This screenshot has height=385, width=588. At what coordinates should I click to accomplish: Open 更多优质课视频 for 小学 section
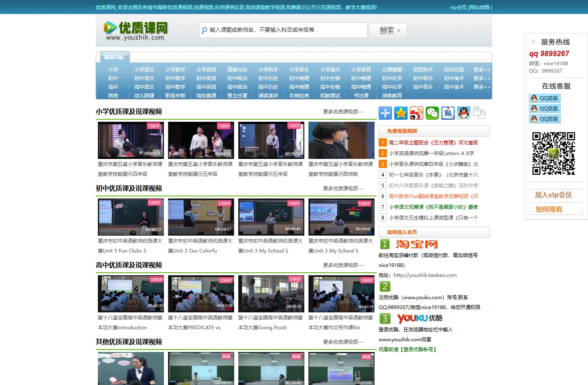pyautogui.click(x=343, y=112)
